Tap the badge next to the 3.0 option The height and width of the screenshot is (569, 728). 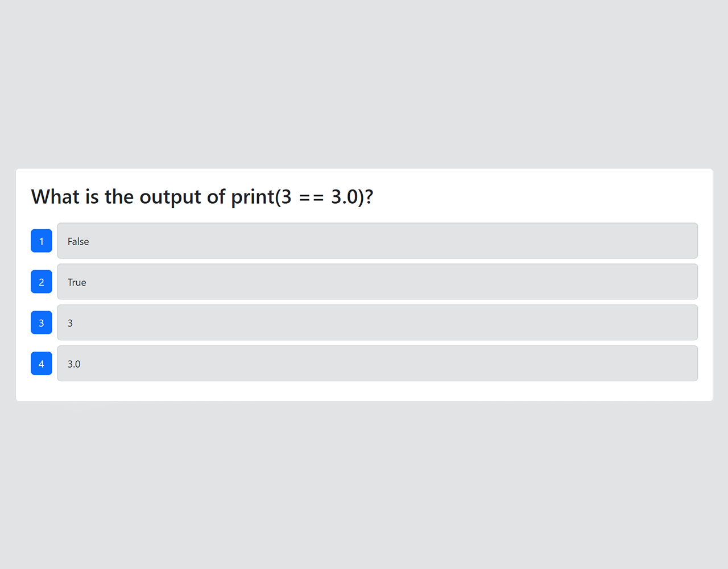pyautogui.click(x=42, y=364)
